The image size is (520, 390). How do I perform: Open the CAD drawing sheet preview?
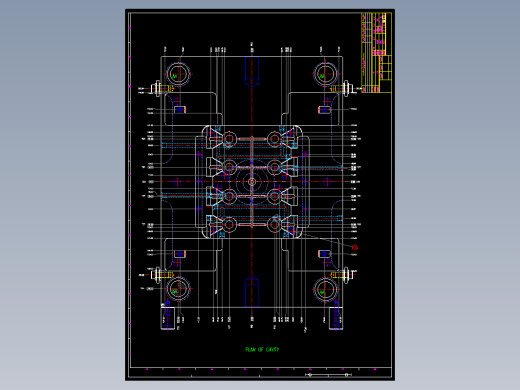[x=260, y=195]
